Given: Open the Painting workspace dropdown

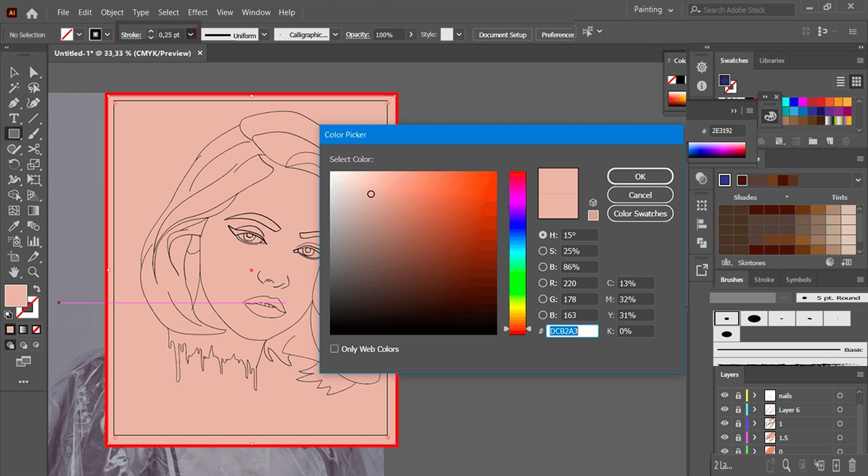Looking at the screenshot, I should tap(654, 9).
